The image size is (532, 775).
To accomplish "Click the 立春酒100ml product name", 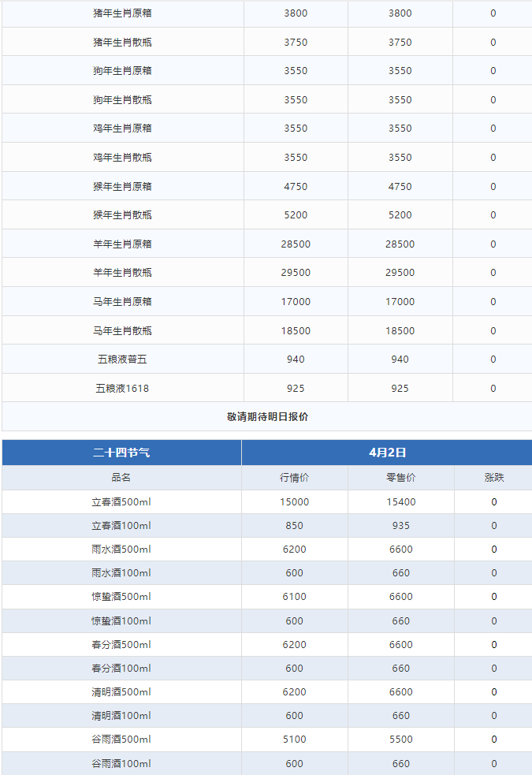I will [x=121, y=525].
